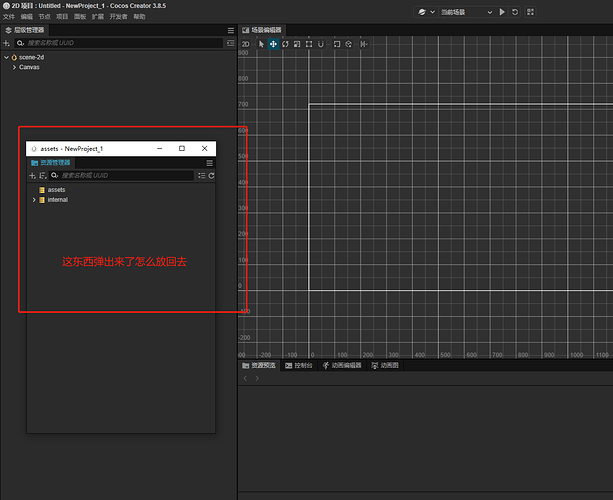Click the add node plus icon in hierarchy
Image resolution: width=613 pixels, height=500 pixels.
(6, 44)
